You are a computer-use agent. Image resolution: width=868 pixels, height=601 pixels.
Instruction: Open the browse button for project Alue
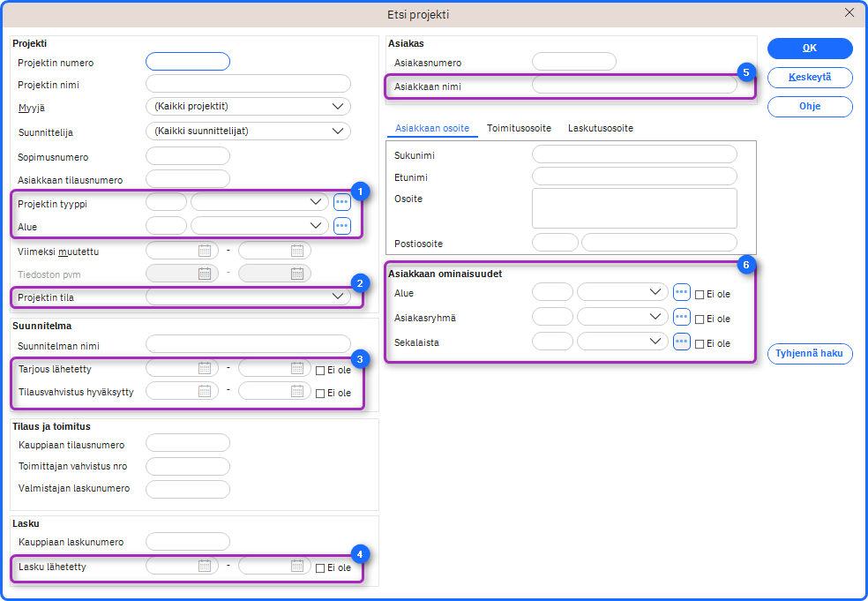click(x=342, y=225)
